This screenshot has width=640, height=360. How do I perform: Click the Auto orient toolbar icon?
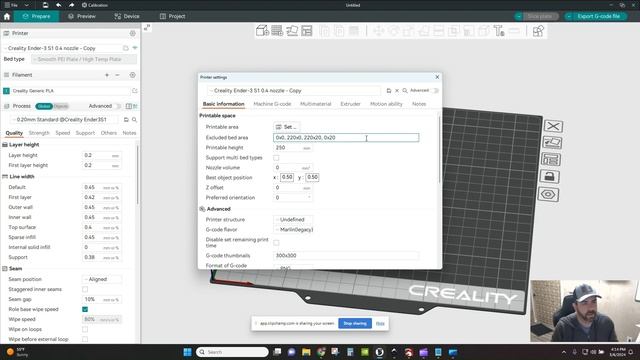(292, 31)
